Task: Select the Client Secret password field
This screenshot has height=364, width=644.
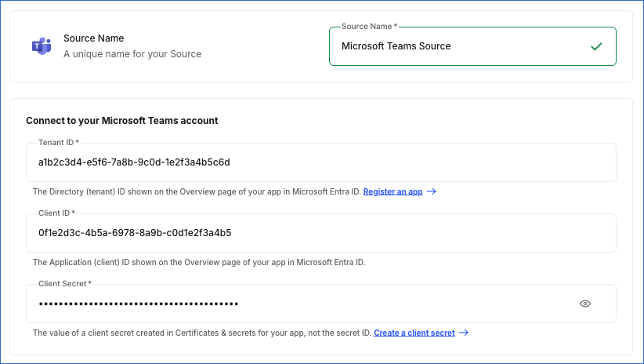Action: tap(320, 304)
